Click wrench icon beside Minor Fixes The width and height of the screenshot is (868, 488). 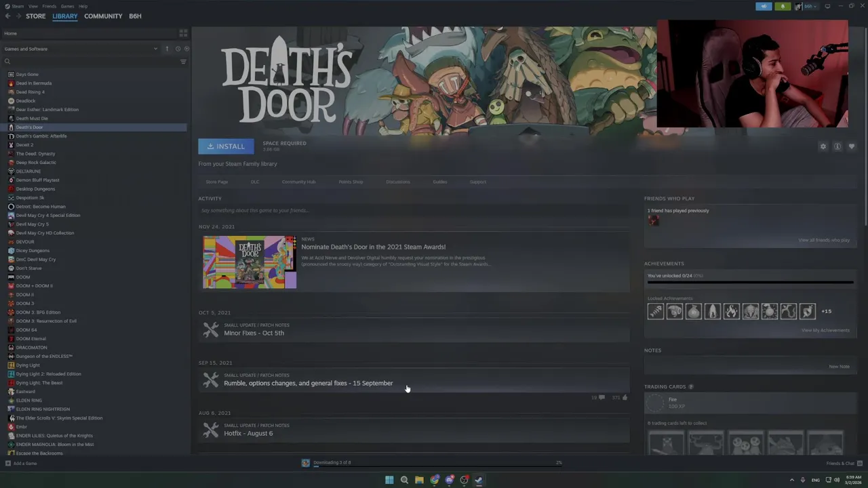(211, 329)
